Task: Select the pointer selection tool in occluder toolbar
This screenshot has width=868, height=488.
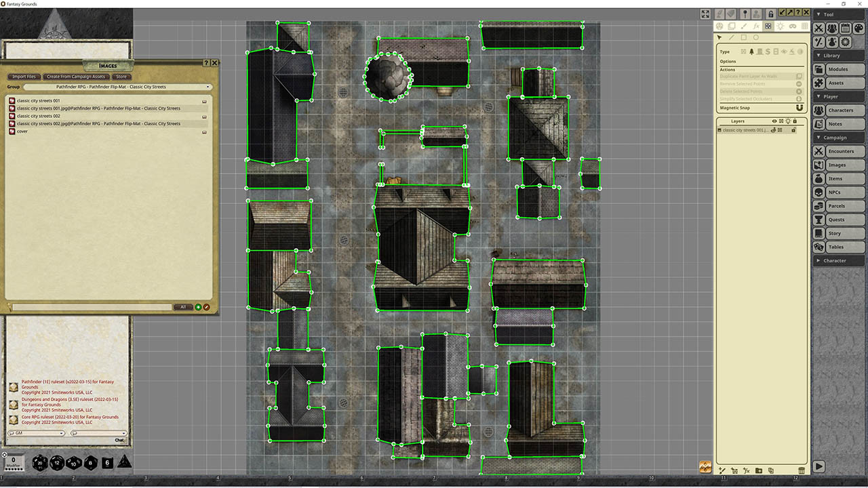Action: (720, 37)
